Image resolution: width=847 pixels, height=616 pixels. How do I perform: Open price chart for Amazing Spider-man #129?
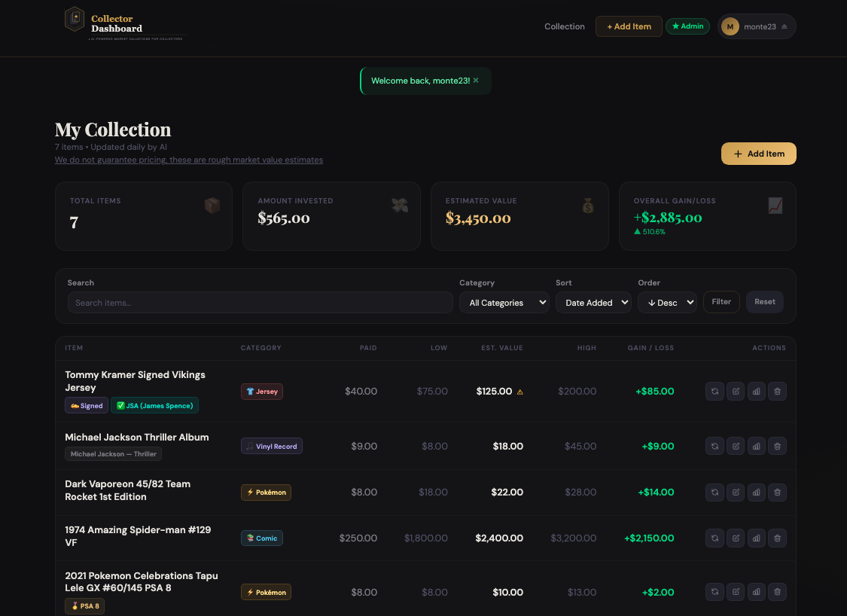[x=756, y=538]
